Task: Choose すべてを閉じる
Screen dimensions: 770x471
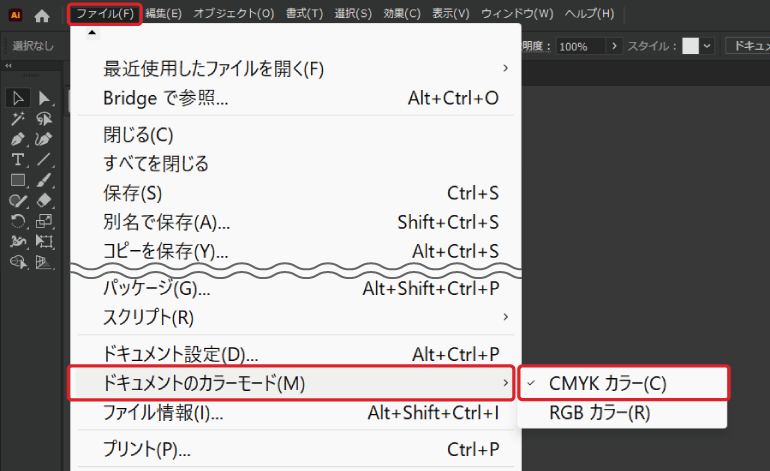Action: [x=296, y=164]
